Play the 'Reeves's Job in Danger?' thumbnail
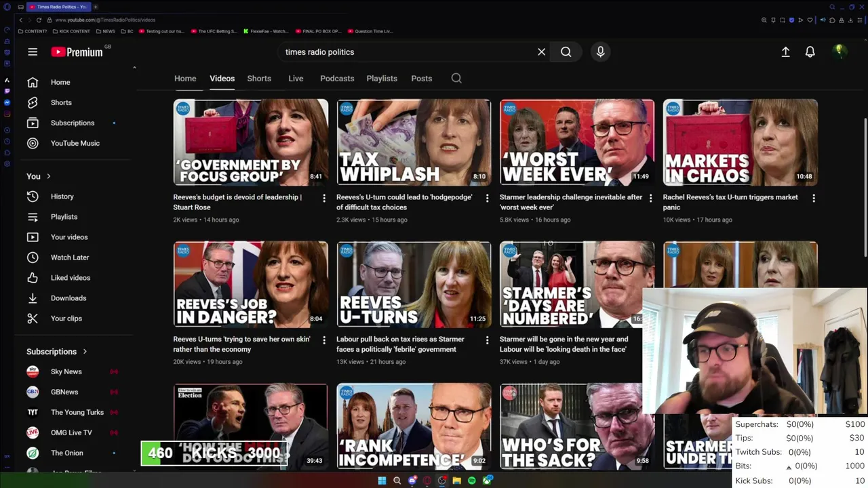 point(250,285)
